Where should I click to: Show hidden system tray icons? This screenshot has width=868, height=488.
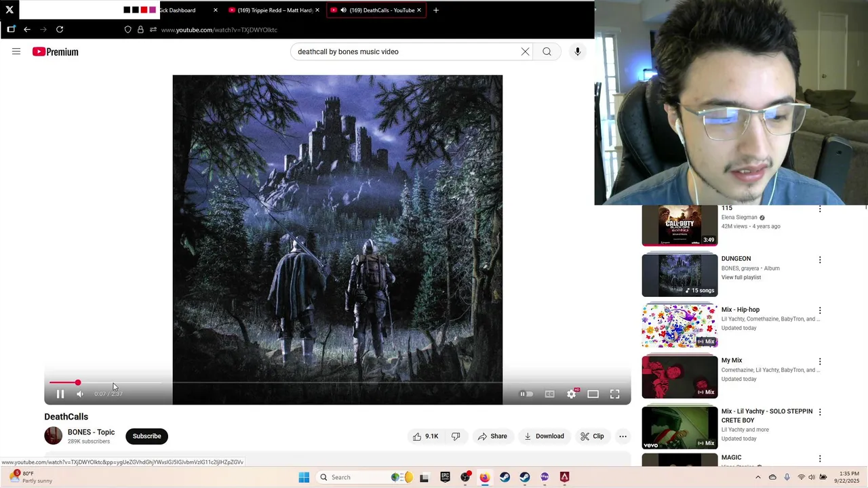[x=758, y=477]
